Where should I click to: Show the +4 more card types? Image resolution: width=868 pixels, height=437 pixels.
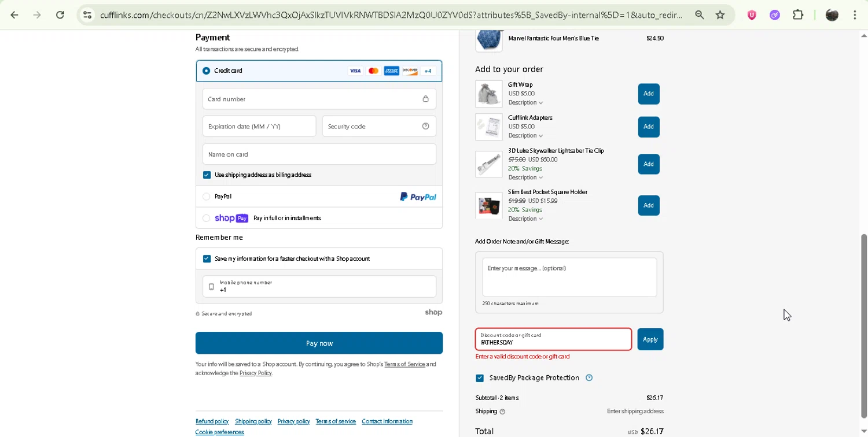click(428, 71)
